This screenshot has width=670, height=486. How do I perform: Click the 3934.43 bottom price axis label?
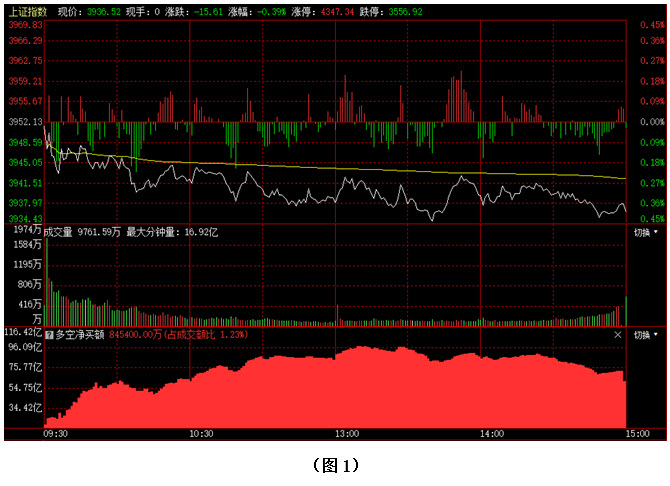[x=26, y=219]
